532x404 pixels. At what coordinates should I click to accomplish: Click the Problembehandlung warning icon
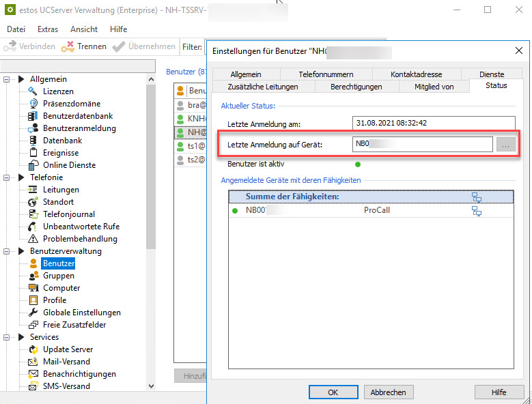[x=32, y=239]
